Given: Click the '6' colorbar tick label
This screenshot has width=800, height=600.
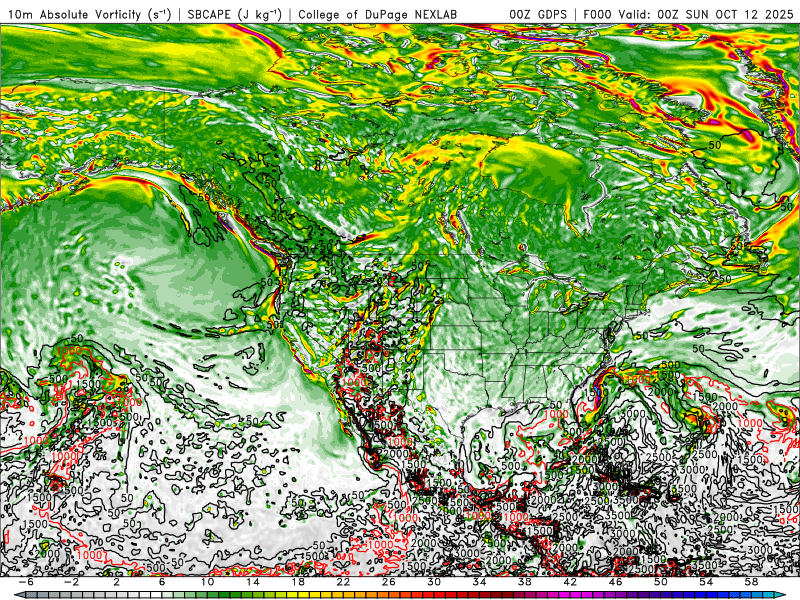Looking at the screenshot, I should coord(162,582).
